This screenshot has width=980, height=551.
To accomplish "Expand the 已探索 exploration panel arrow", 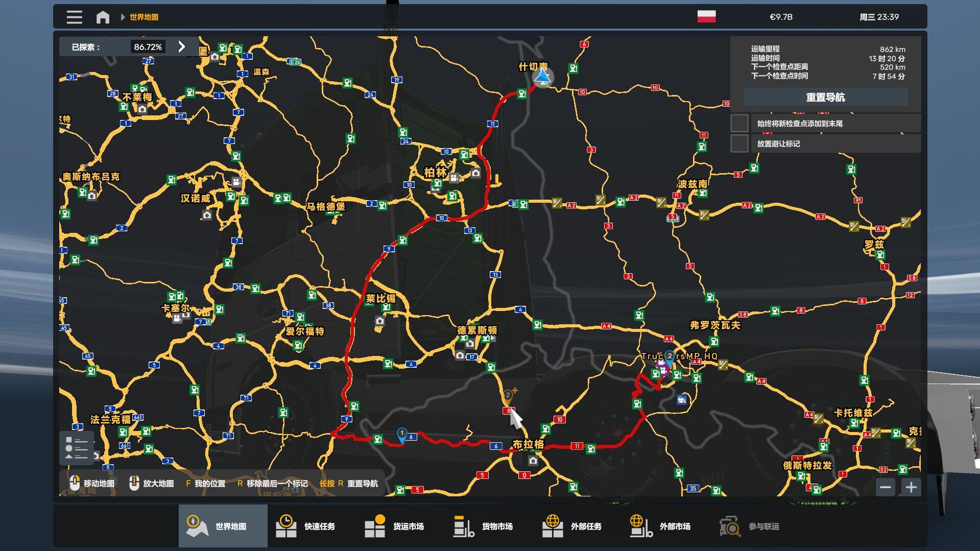I will (x=182, y=47).
